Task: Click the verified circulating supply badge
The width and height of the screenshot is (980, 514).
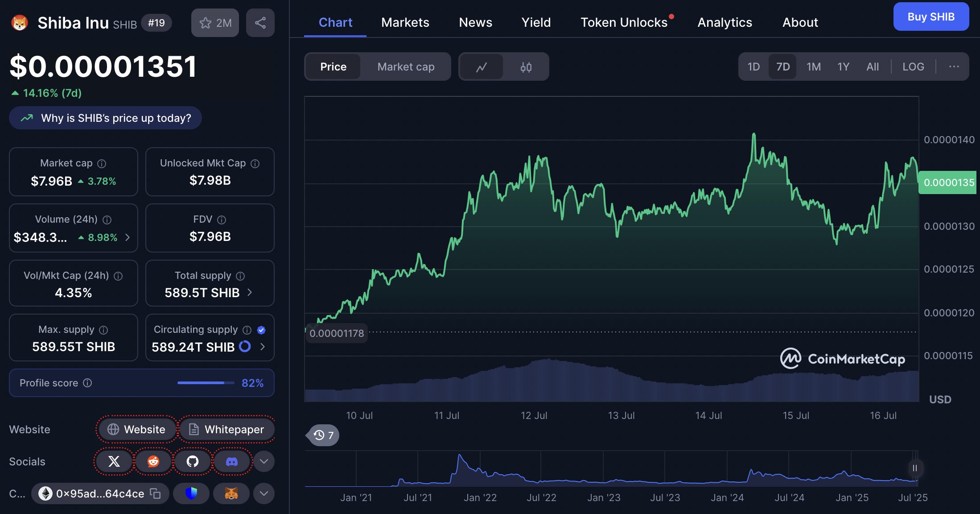Action: coord(261,330)
